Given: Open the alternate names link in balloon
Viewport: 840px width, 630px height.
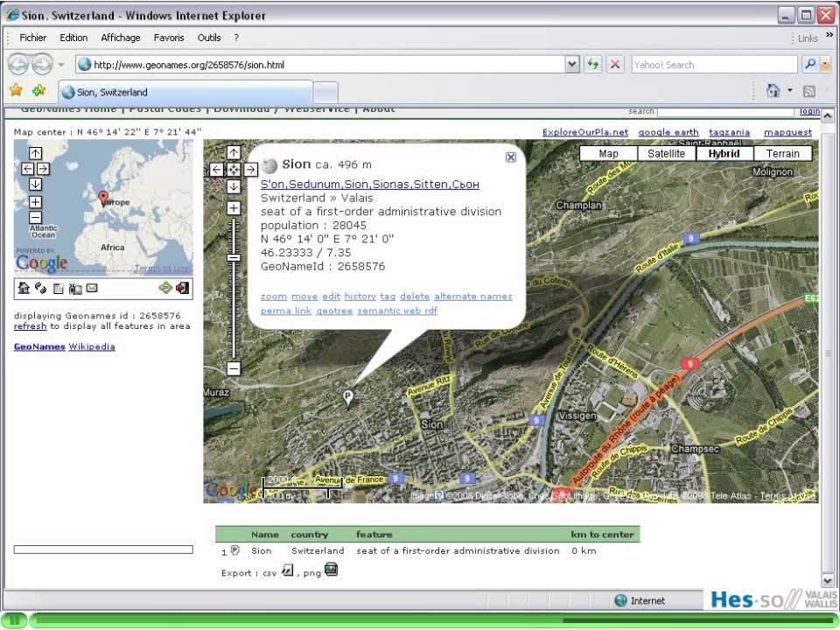Looking at the screenshot, I should point(473,297).
